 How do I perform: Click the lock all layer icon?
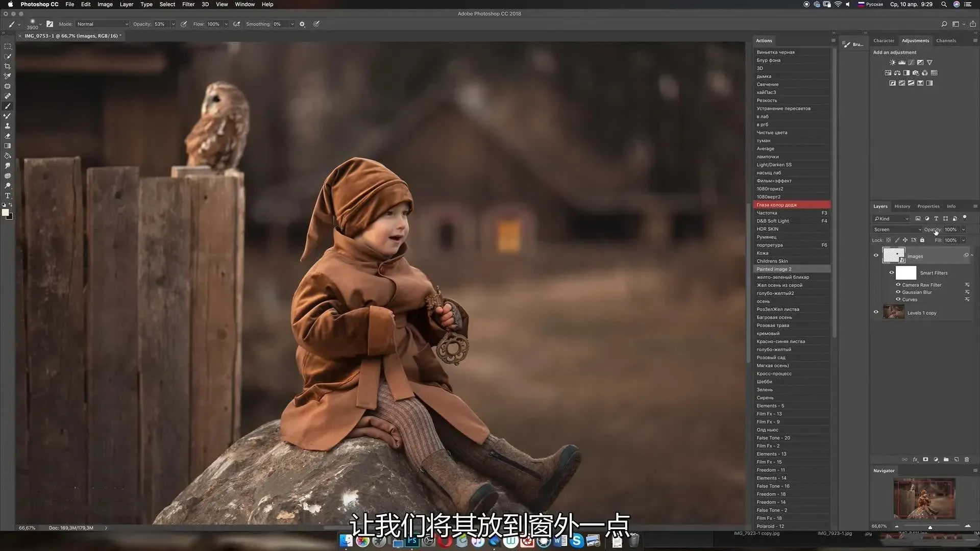tap(922, 240)
